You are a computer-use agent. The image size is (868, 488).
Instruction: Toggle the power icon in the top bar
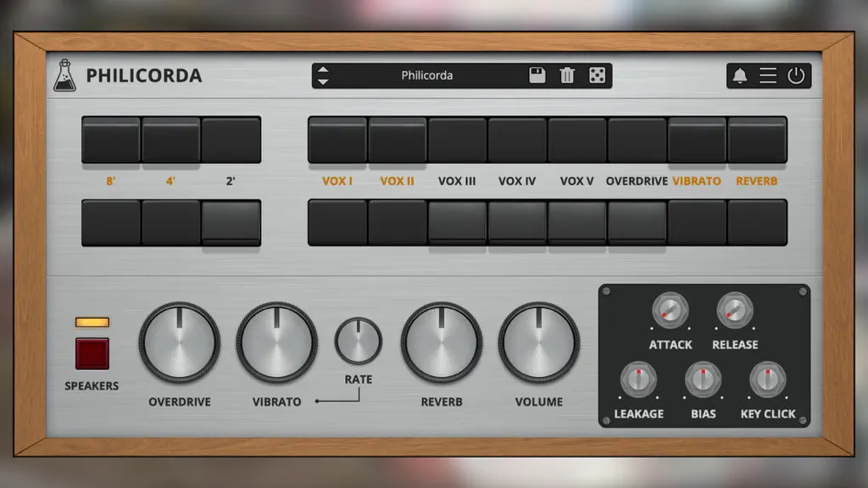point(796,75)
